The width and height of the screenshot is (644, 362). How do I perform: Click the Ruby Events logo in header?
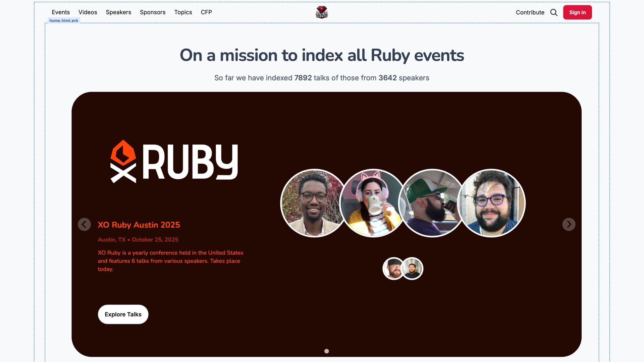321,12
